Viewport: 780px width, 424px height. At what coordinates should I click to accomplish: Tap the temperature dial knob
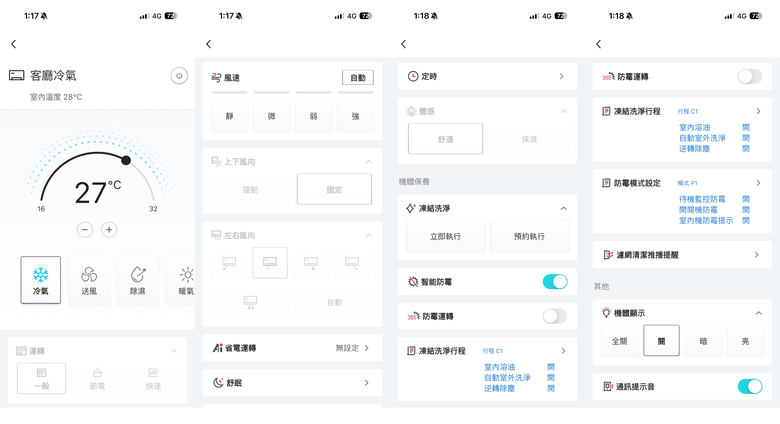126,160
